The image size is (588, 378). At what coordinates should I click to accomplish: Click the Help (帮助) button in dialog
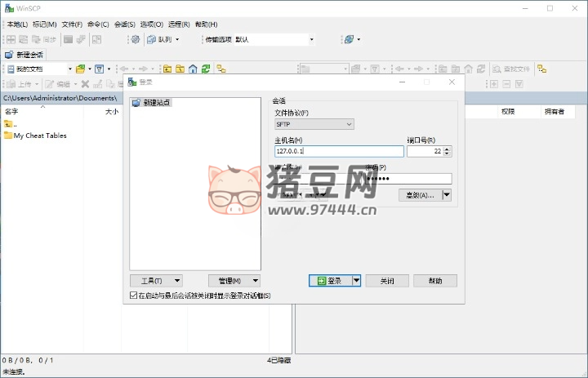point(434,280)
